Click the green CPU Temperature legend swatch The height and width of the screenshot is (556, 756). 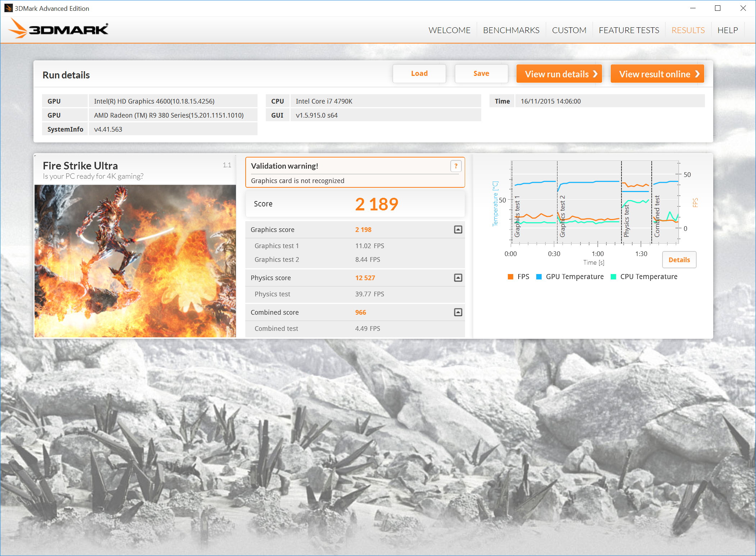click(x=613, y=277)
